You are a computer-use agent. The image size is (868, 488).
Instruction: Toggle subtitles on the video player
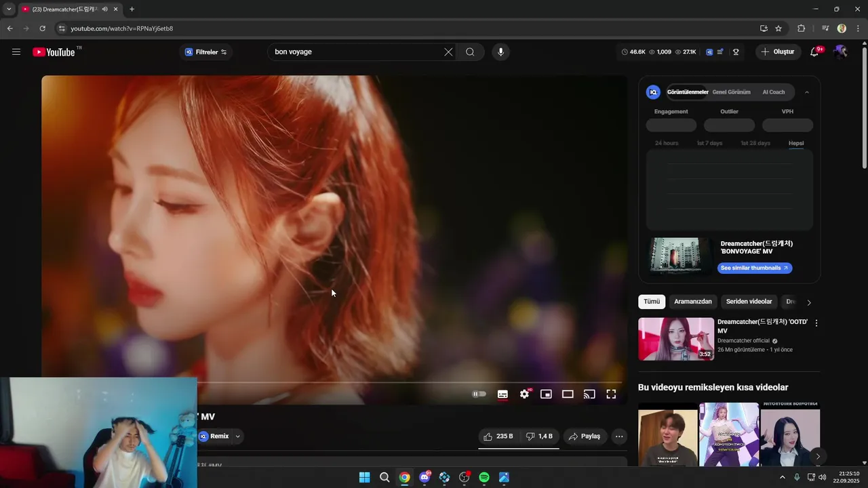point(502,394)
